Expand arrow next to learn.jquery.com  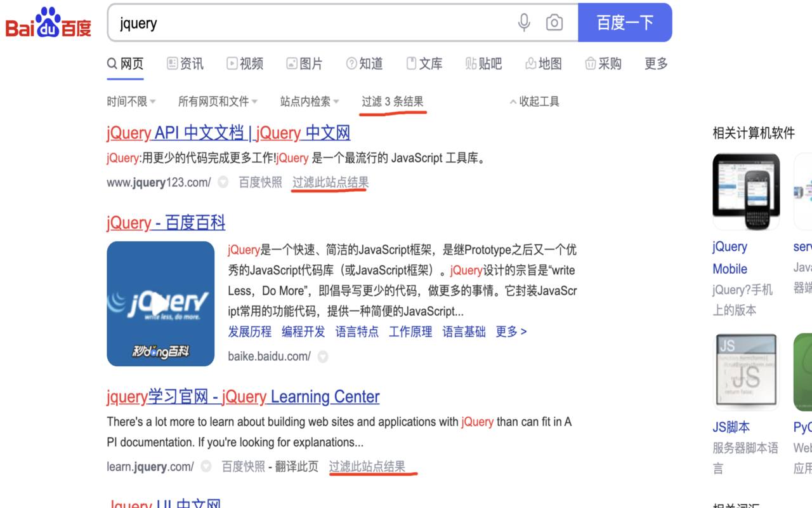pyautogui.click(x=206, y=467)
